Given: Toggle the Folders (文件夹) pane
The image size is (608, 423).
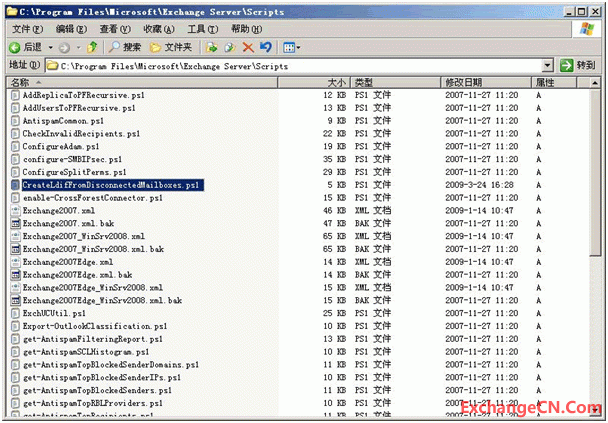Looking at the screenshot, I should point(170,47).
